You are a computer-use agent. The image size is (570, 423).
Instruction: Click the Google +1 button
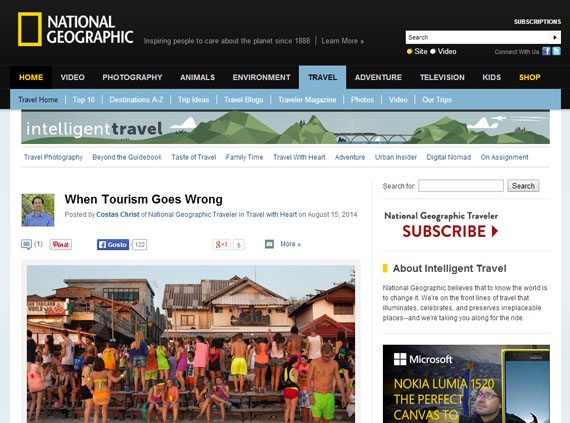tap(221, 245)
